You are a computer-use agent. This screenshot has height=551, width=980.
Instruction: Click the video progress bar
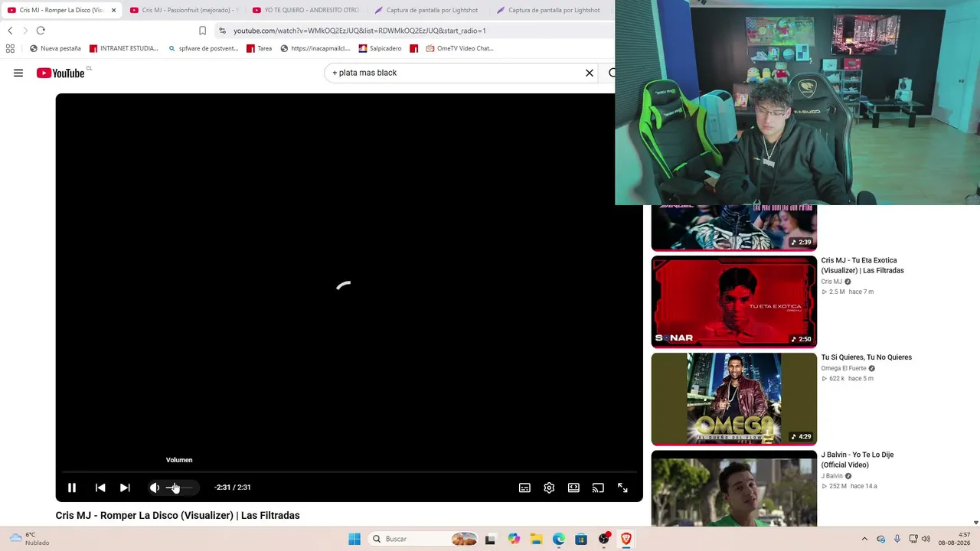(x=349, y=472)
